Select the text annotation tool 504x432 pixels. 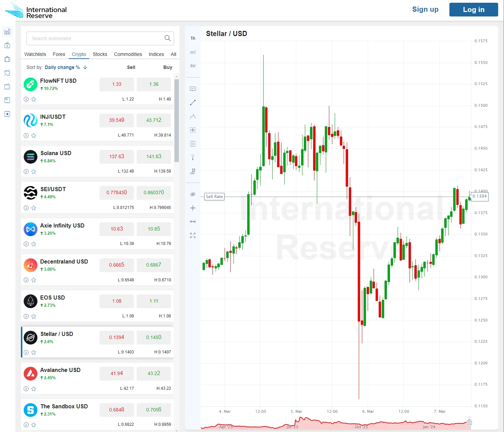(193, 89)
